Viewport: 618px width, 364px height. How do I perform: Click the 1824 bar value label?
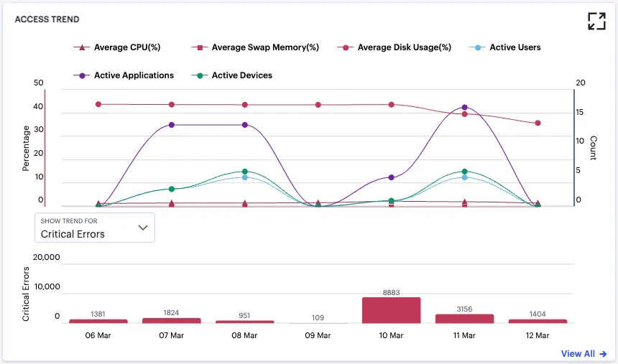point(171,313)
